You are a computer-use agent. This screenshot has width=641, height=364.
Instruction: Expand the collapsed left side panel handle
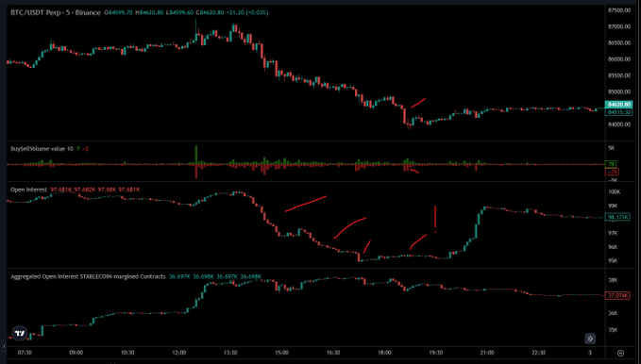(x=4, y=346)
